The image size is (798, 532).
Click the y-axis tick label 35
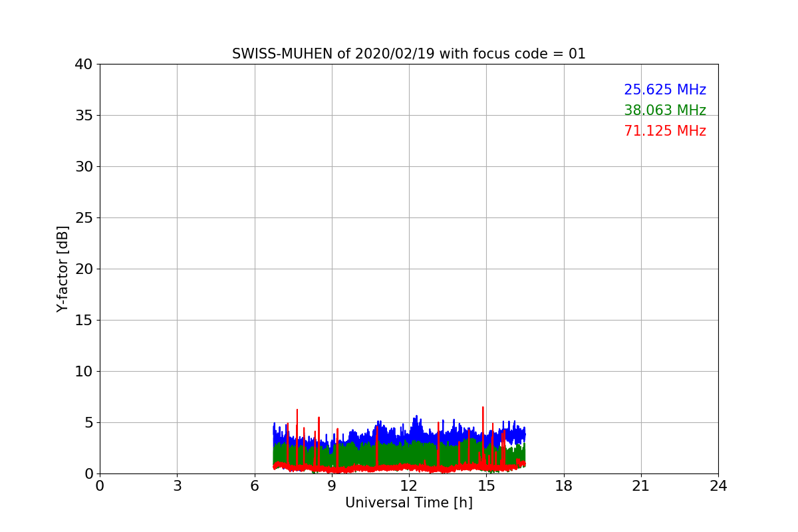84,116
